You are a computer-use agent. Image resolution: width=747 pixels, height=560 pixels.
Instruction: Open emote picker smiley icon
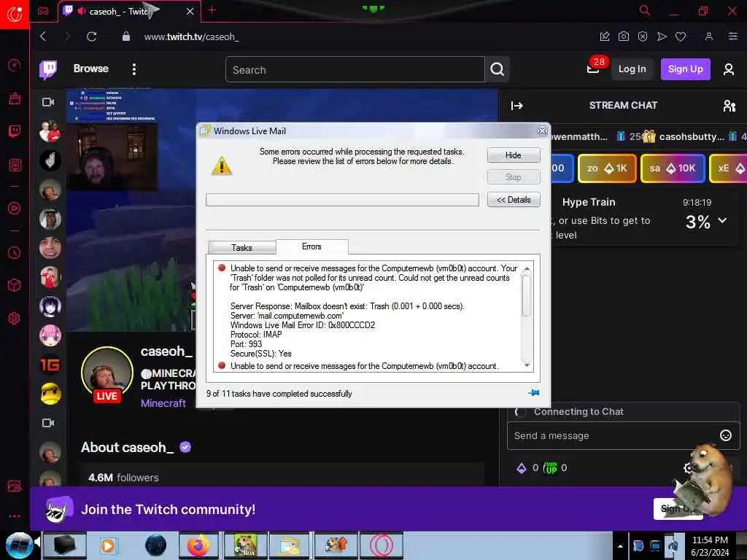tap(726, 435)
